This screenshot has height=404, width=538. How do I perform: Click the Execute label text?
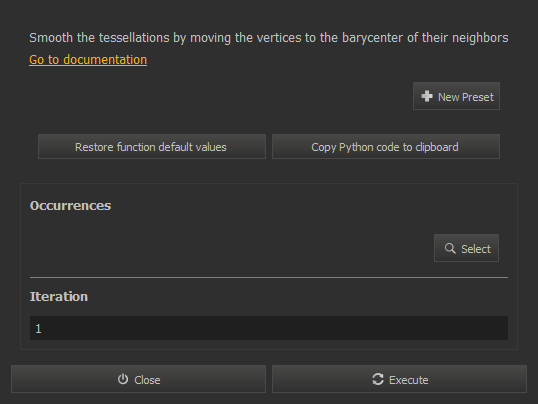(x=408, y=380)
